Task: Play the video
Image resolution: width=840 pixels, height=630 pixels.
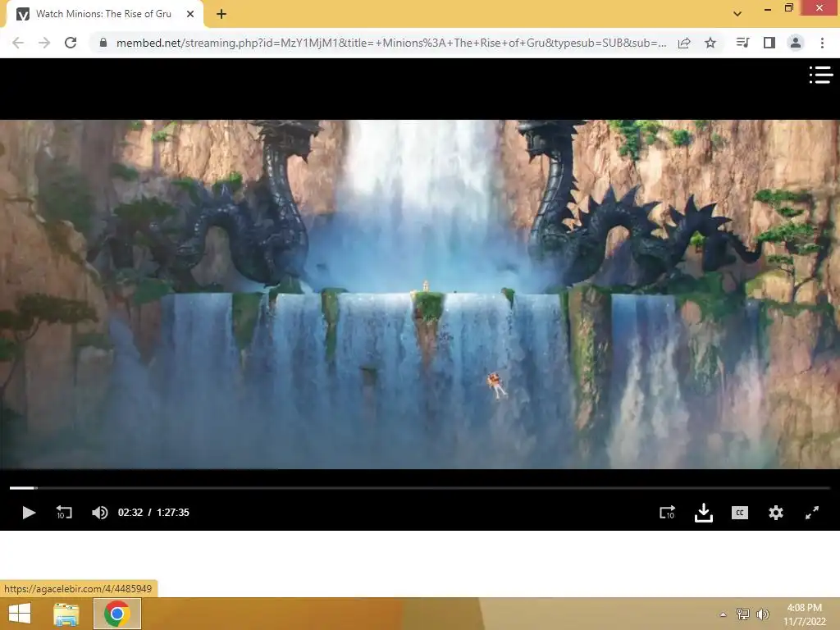Action: [x=29, y=513]
